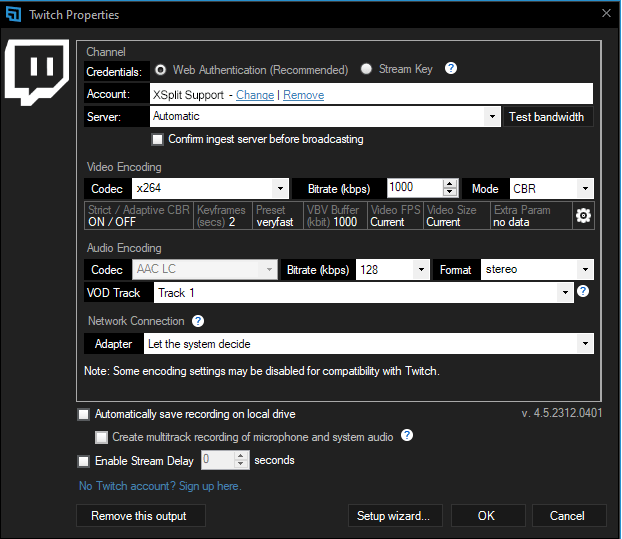The height and width of the screenshot is (539, 622).
Task: Open multitrack recording help icon
Action: click(x=407, y=435)
